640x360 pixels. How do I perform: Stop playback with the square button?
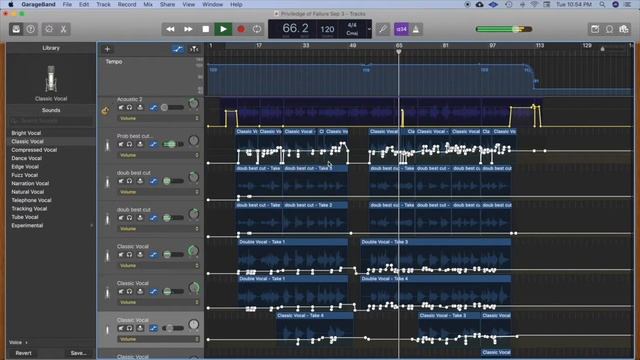click(206, 29)
